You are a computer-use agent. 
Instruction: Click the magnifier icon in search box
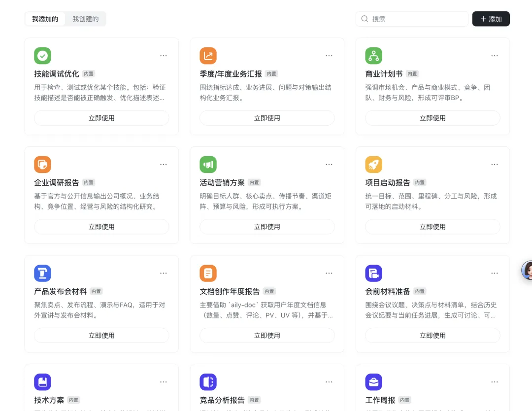click(365, 19)
